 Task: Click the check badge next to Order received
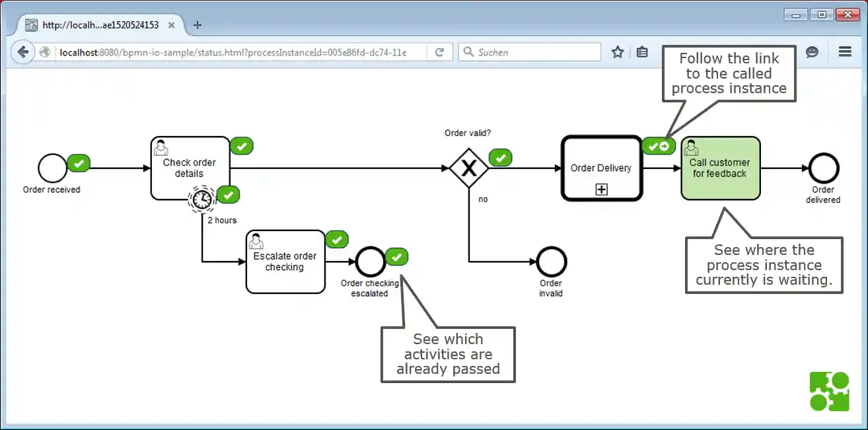[x=79, y=162]
